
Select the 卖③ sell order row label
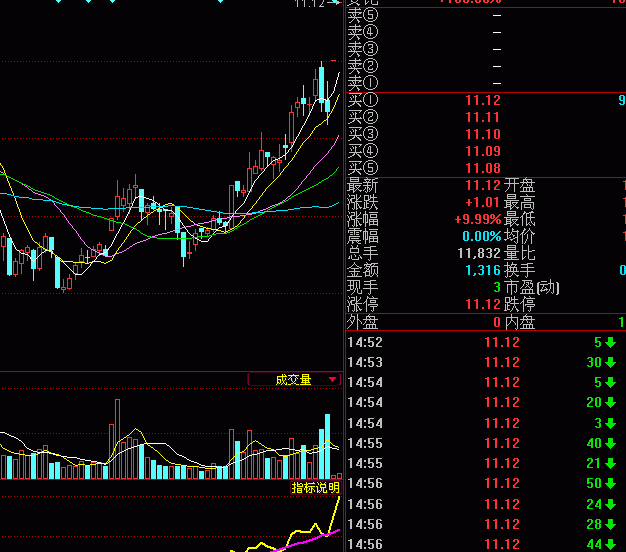(x=363, y=49)
